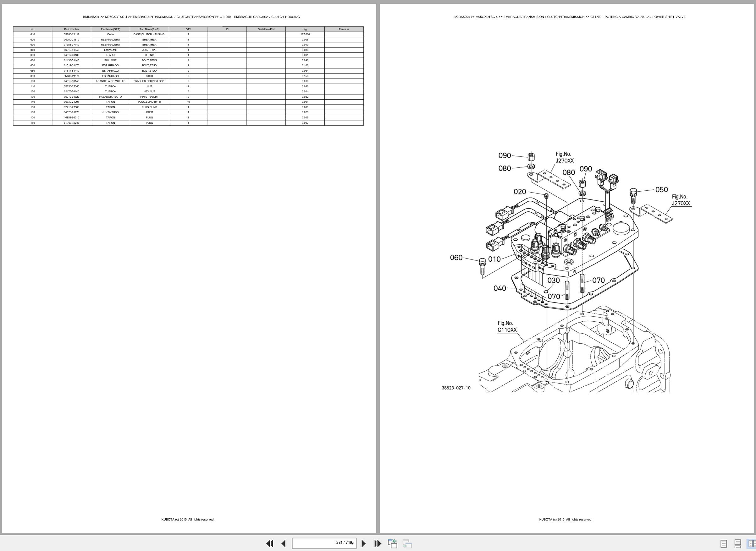Click part number 3N300-21130

tap(71, 76)
